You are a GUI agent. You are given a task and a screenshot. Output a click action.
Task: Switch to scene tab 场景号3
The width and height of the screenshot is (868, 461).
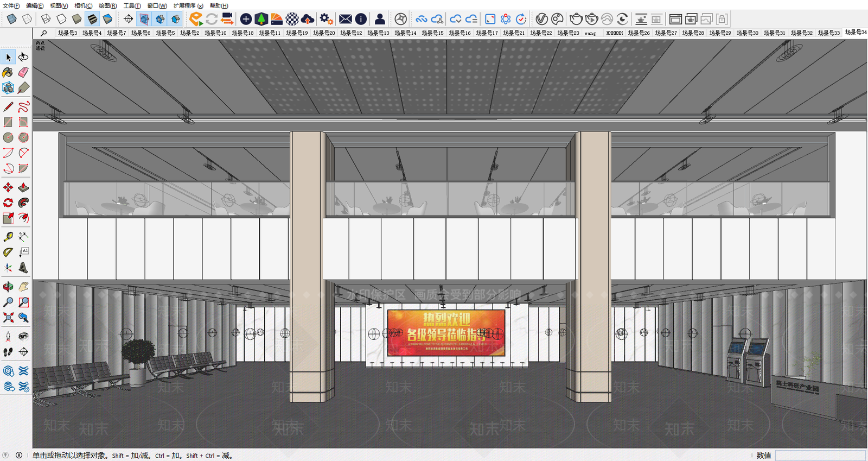pos(67,33)
